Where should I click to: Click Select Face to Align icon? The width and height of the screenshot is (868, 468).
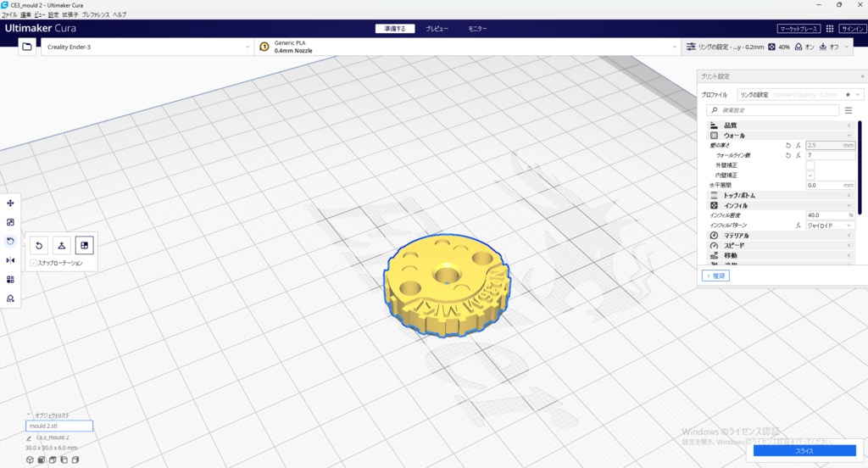tap(84, 245)
